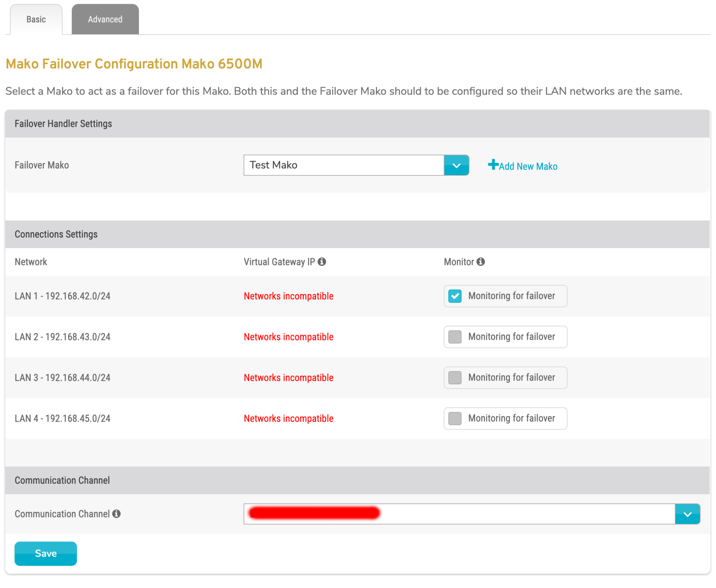Select the LAN 1 network row
The height and width of the screenshot is (588, 716).
[62, 296]
